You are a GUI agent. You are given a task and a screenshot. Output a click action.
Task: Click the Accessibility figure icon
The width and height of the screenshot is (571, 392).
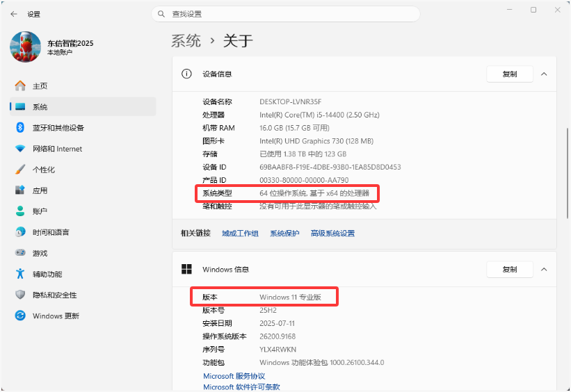(20, 274)
